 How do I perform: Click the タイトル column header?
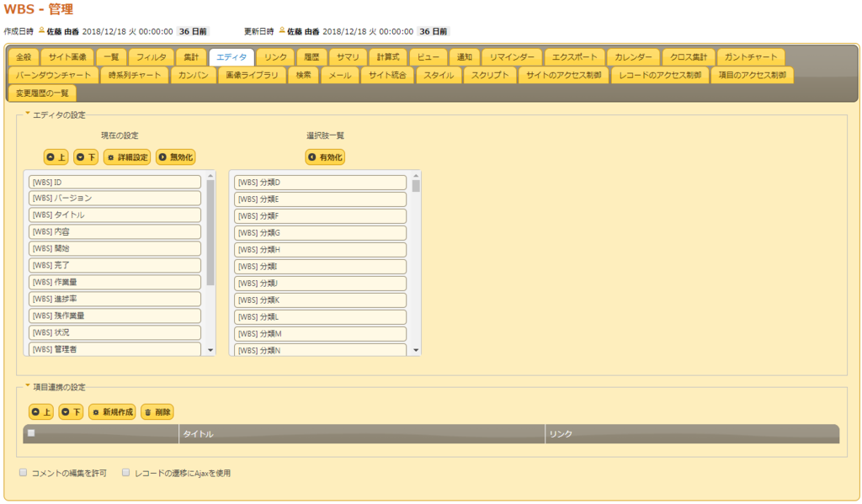[x=362, y=433]
